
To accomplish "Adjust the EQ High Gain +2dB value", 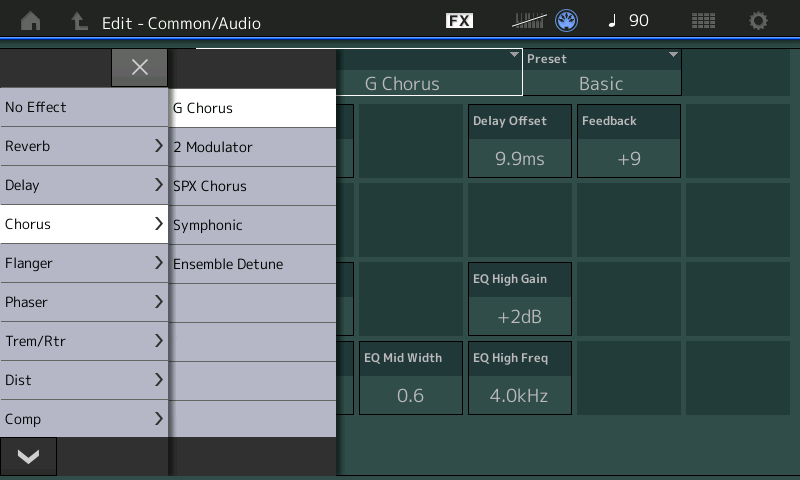I will [520, 300].
